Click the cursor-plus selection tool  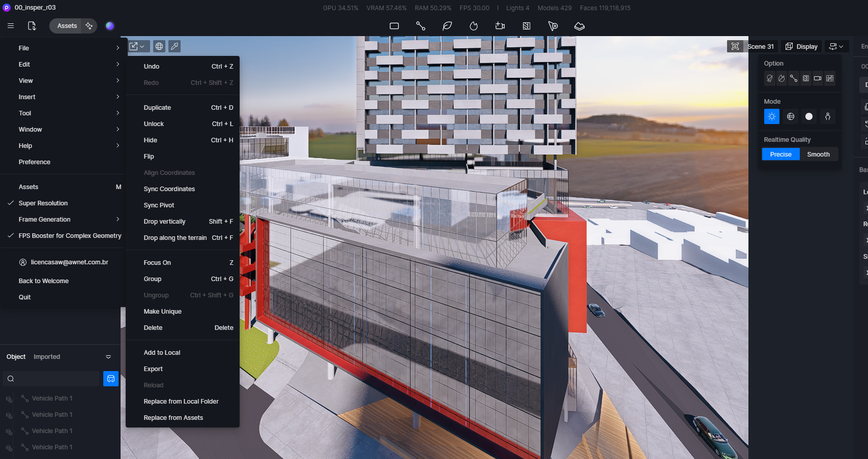553,26
